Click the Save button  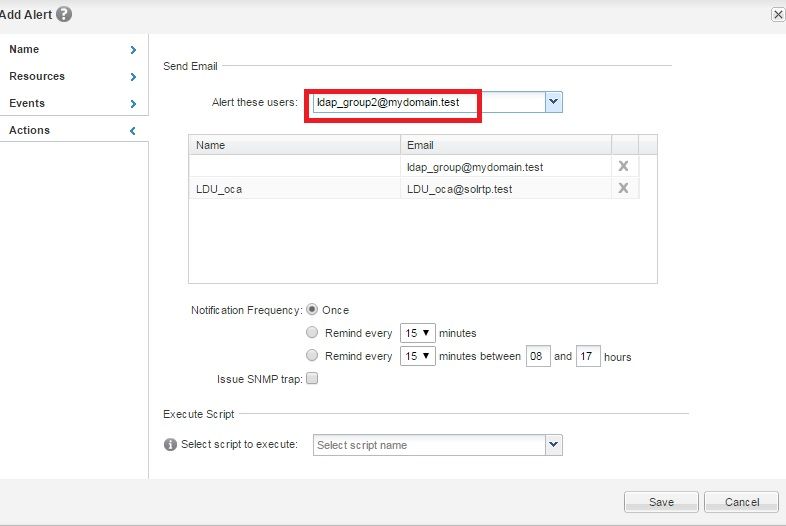[x=661, y=502]
